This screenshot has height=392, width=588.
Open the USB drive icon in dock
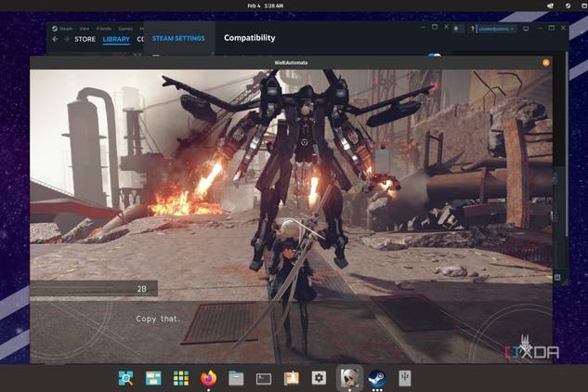click(405, 378)
